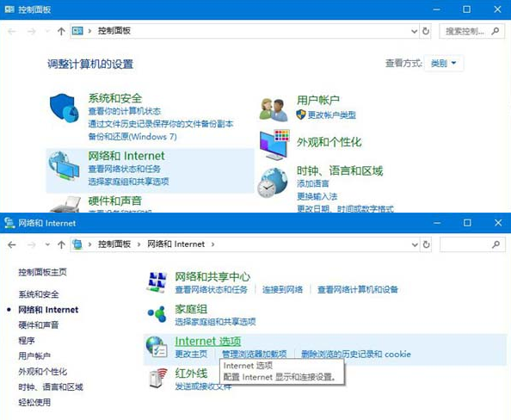Viewport: 511px width, 420px height.
Task: Click the Internet 选项 globe checklist icon
Action: (x=157, y=347)
